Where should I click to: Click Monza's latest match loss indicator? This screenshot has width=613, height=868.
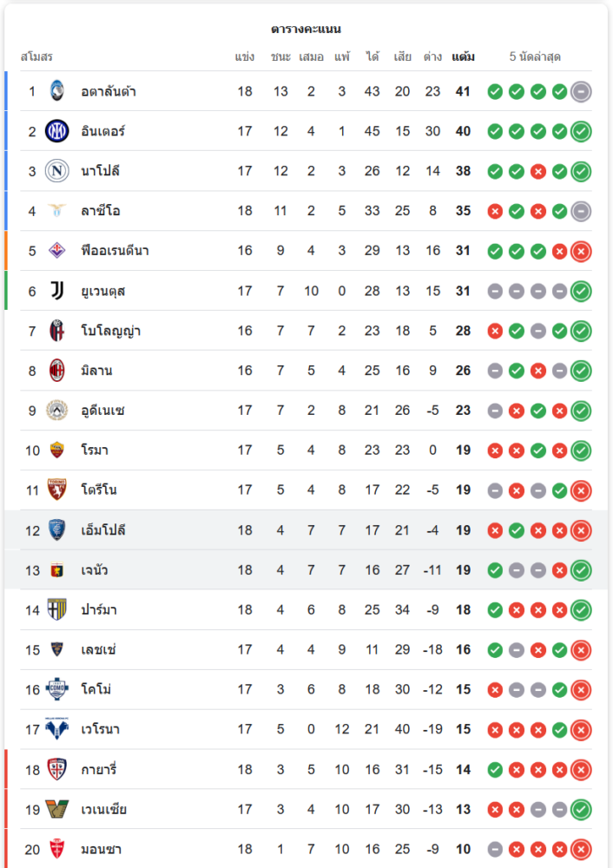coord(582,850)
